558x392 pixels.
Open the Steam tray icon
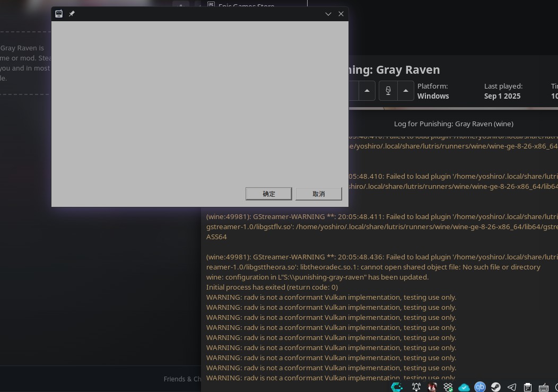(x=496, y=387)
